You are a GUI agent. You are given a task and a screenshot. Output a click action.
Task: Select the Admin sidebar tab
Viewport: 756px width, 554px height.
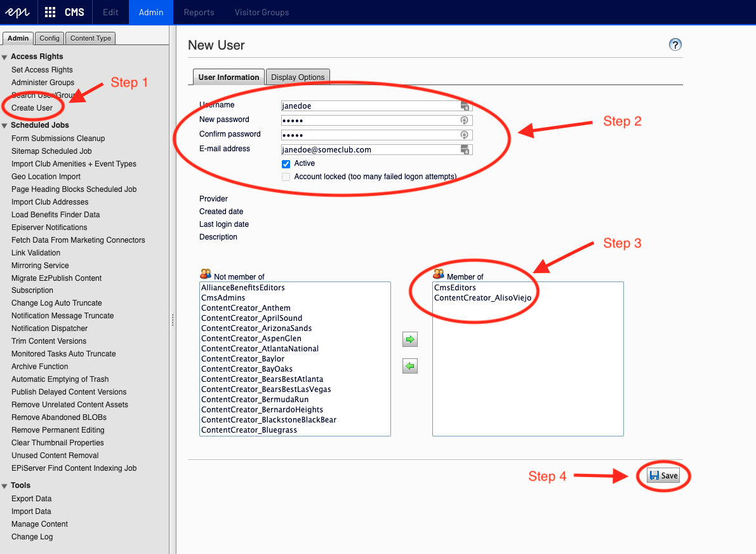pyautogui.click(x=18, y=38)
